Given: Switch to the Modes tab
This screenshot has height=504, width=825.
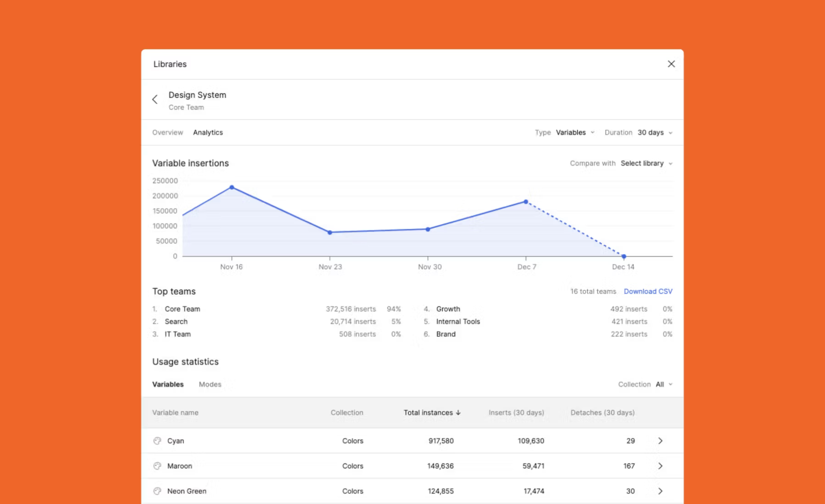Looking at the screenshot, I should tap(210, 384).
